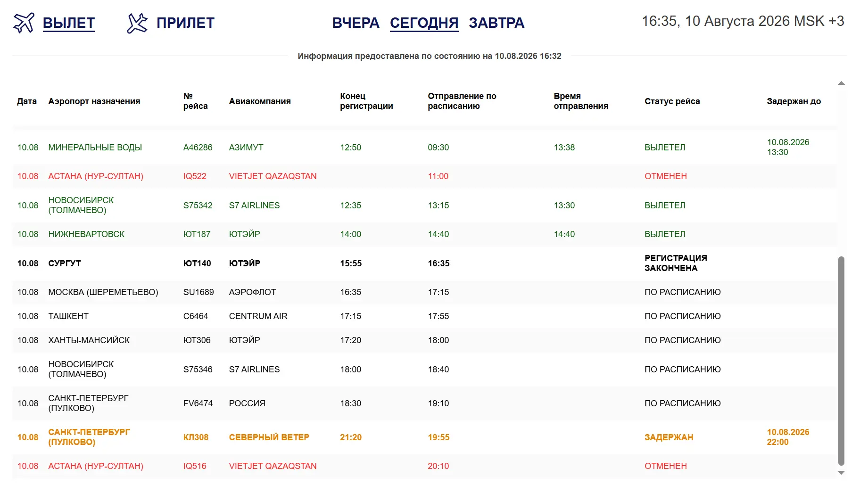Viewport: 868px width, 493px height.
Task: Open the ВЫЛЕТ departures tab
Action: tap(69, 23)
